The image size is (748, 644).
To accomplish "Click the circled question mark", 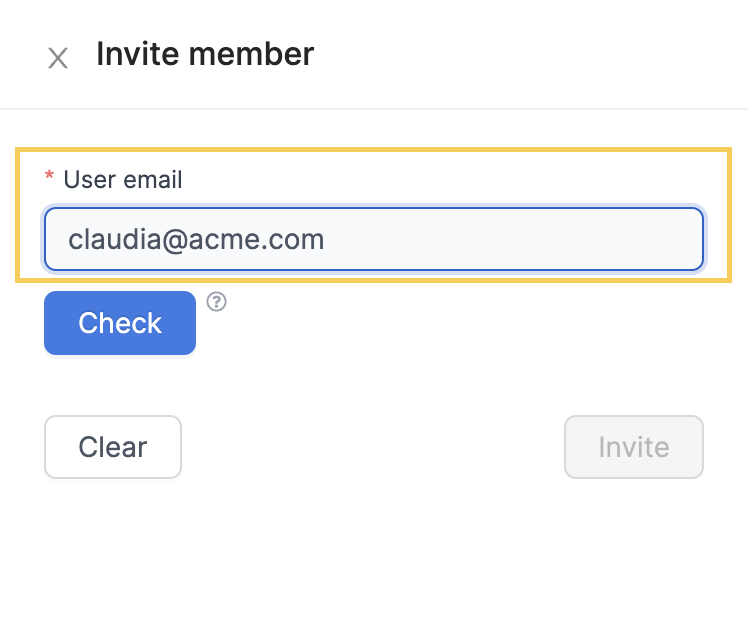I will tap(216, 302).
